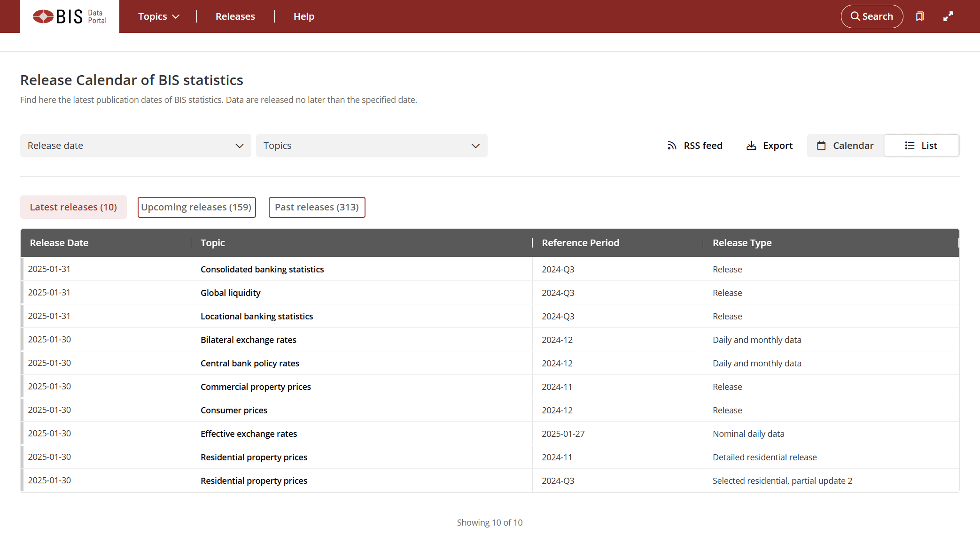Expand the Topics dropdown filter
Screen dimensions: 980x535
tap(372, 145)
